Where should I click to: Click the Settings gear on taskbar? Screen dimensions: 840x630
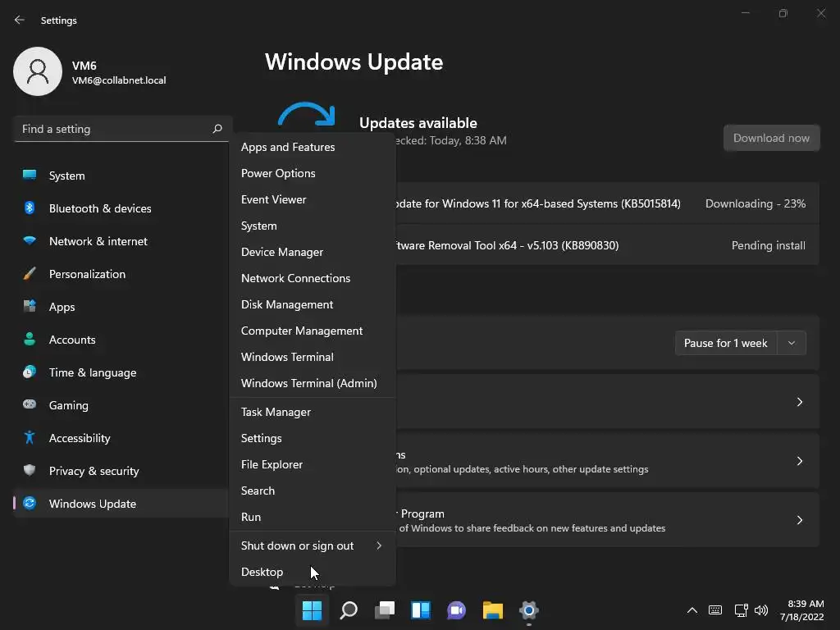(529, 610)
